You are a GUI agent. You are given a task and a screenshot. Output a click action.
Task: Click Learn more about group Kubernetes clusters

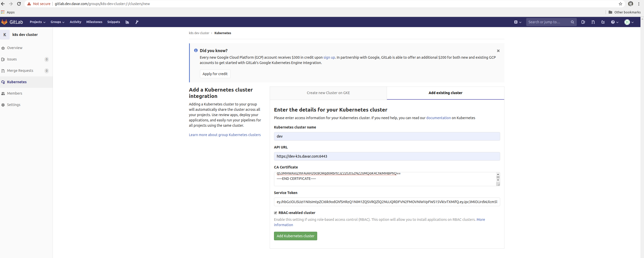(x=225, y=135)
